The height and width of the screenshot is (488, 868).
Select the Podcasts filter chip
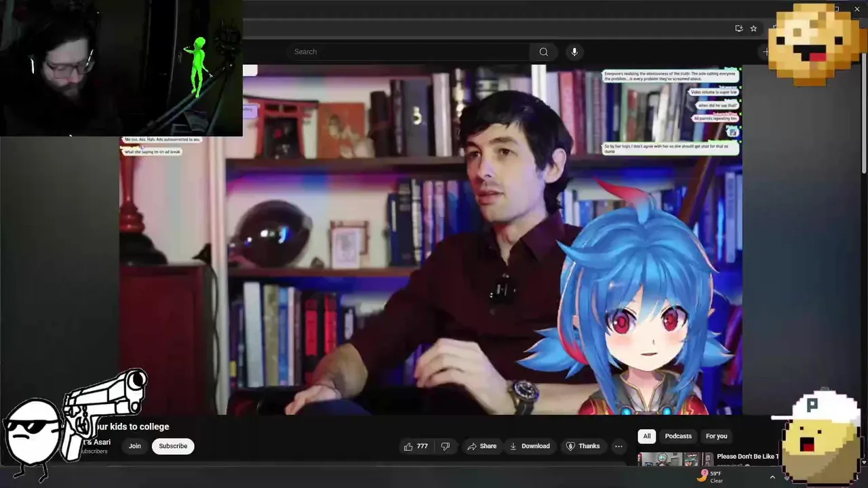point(678,436)
